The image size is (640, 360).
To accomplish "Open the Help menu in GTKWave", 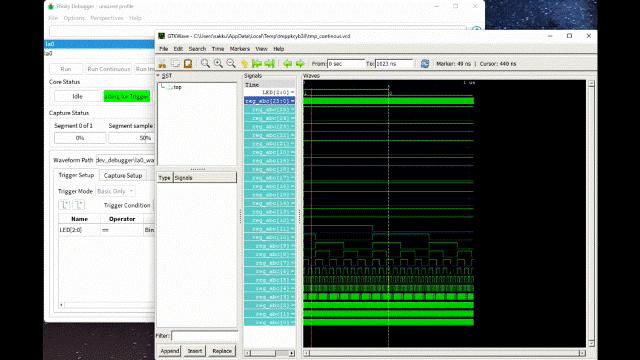I will 278,49.
